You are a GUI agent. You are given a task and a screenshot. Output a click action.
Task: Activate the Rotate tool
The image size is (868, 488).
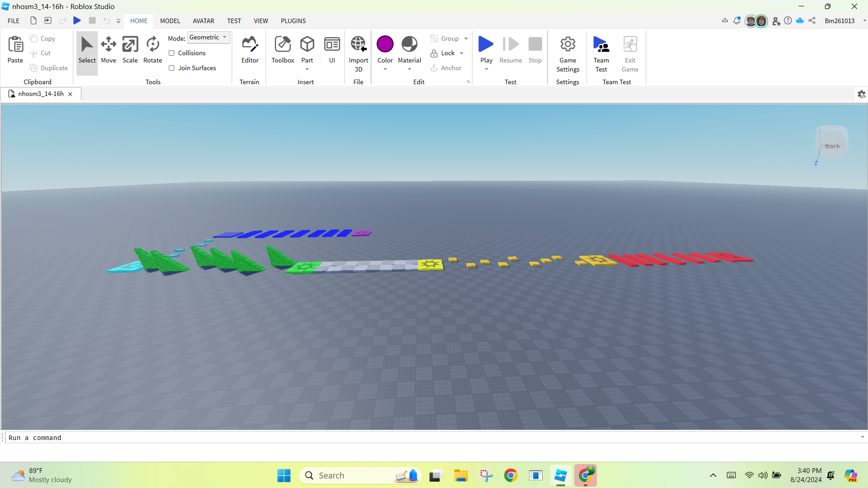153,51
